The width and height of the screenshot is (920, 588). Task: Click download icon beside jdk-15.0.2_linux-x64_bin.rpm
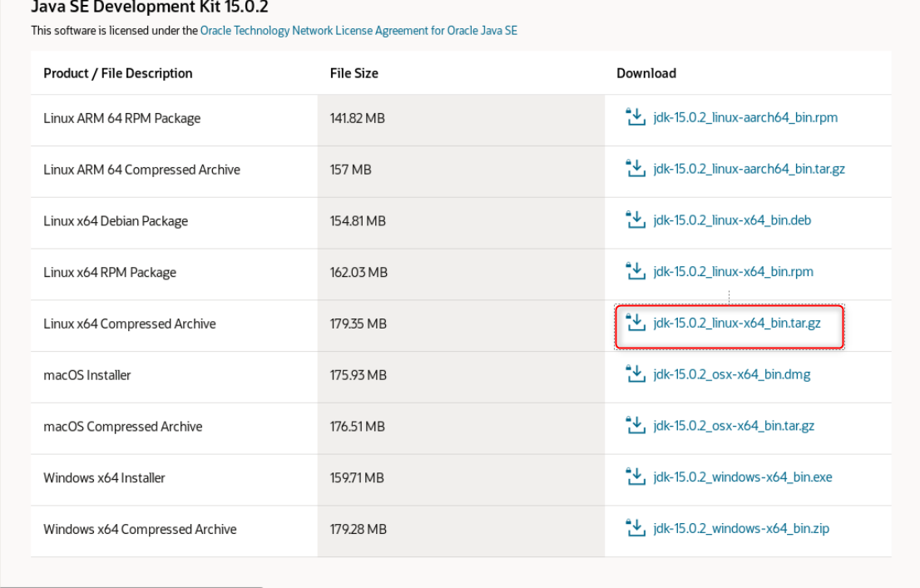point(636,271)
